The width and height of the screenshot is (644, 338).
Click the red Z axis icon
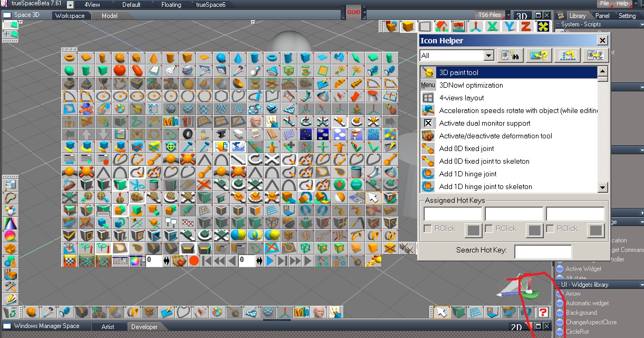pyautogui.click(x=526, y=26)
